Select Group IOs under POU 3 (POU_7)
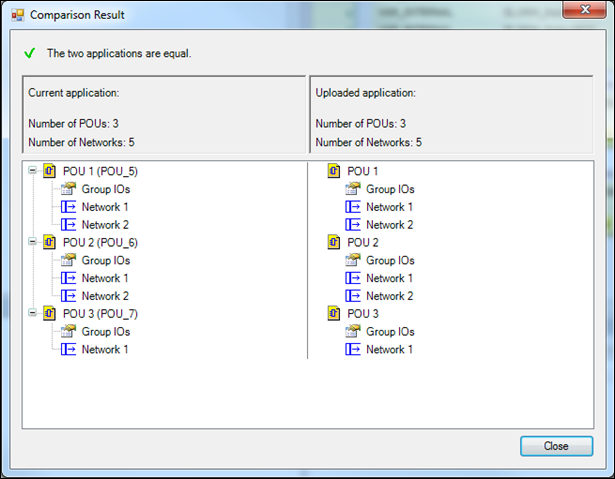This screenshot has height=479, width=615. (106, 332)
